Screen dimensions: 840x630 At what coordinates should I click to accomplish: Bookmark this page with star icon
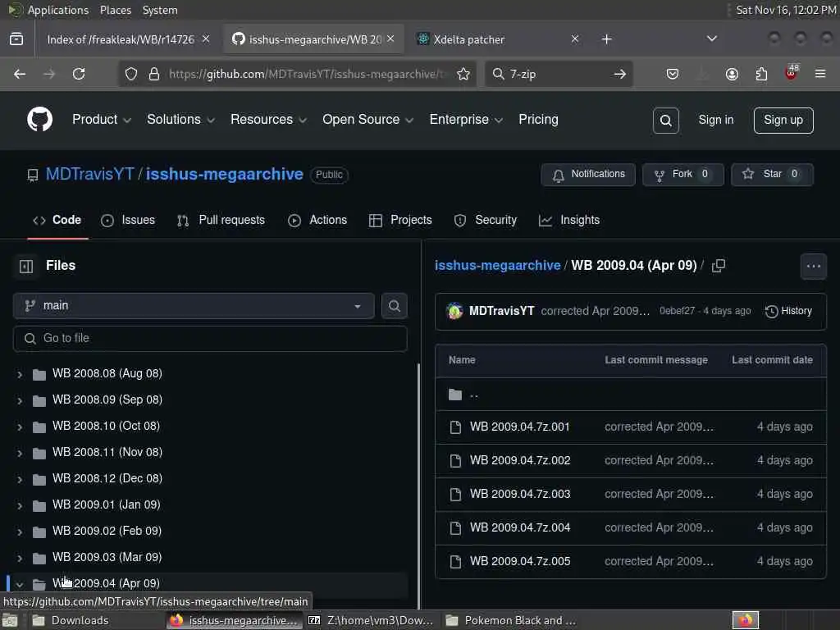tap(463, 74)
